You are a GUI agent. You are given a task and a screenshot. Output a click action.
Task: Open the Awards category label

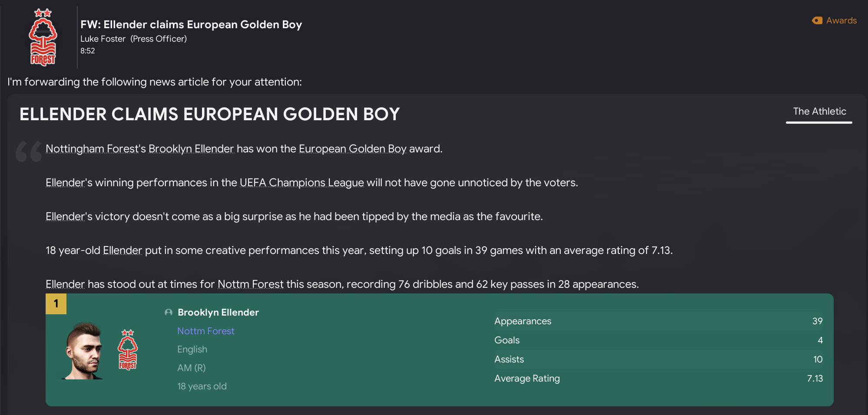tap(841, 20)
